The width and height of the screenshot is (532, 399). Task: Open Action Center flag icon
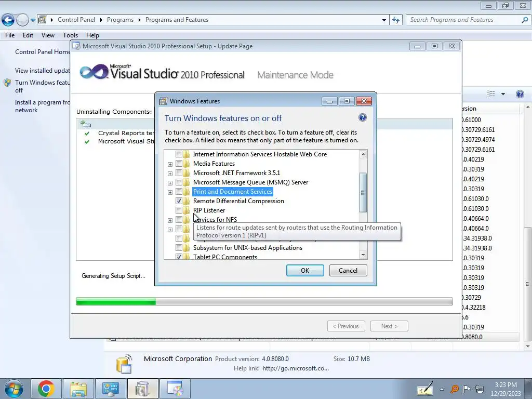467,389
